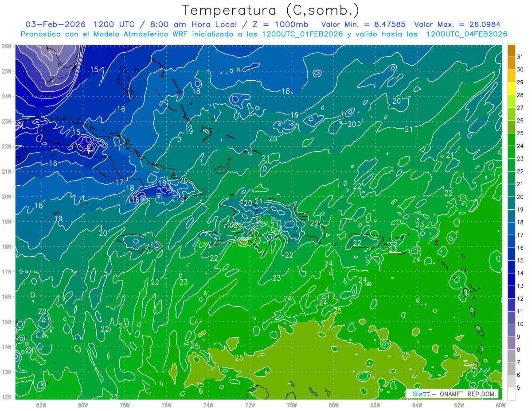Click the "15N" latitude axis label

[6, 321]
